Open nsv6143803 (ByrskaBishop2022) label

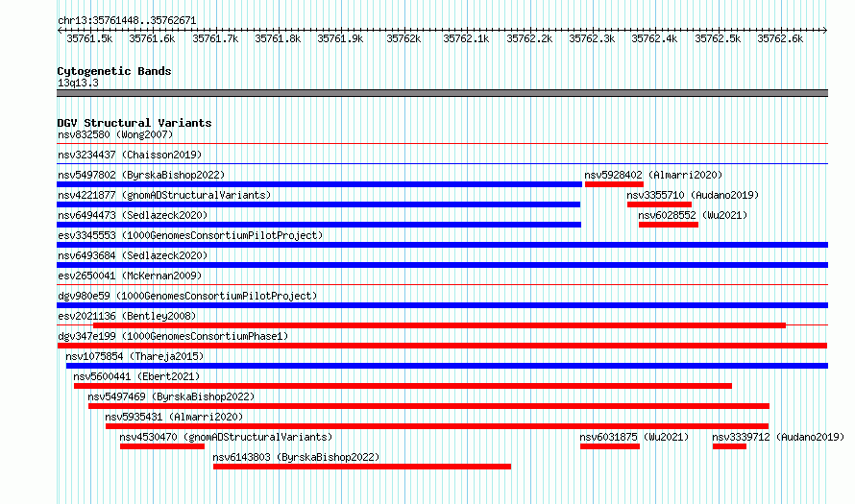(x=296, y=457)
